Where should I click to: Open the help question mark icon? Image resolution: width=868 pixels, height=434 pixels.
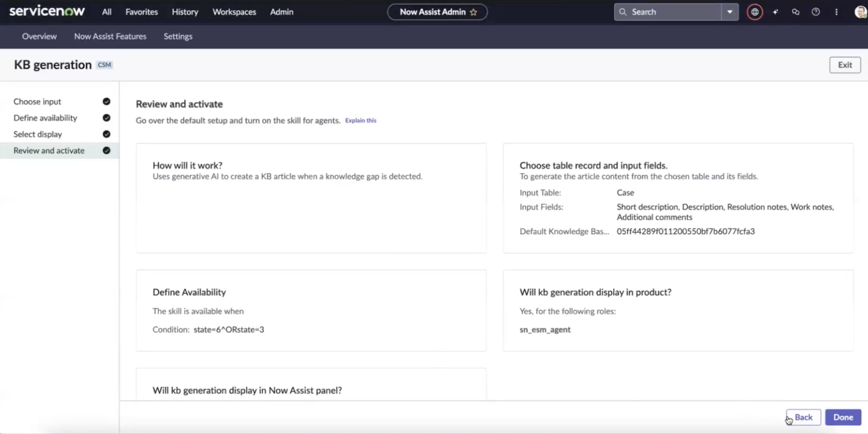[x=816, y=12]
